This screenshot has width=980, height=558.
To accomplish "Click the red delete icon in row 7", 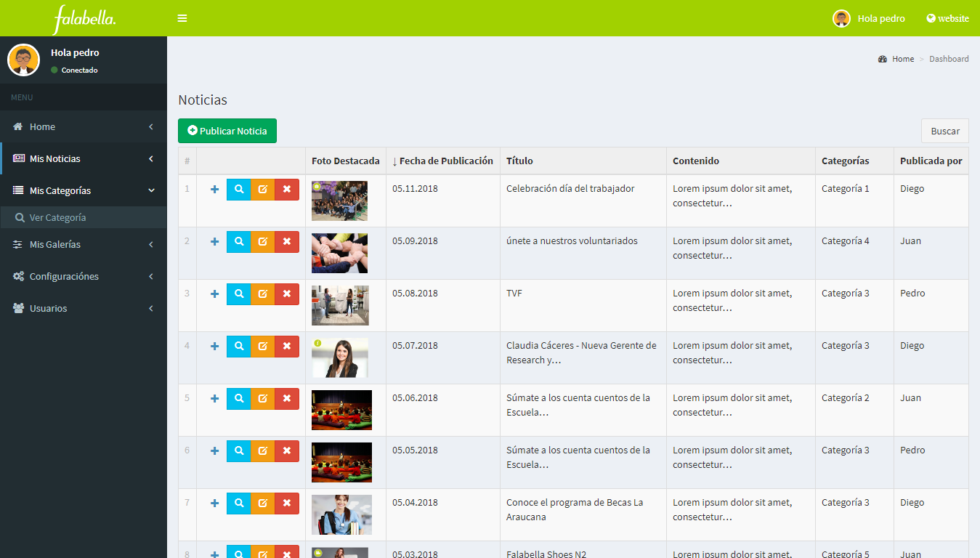I will pos(286,503).
